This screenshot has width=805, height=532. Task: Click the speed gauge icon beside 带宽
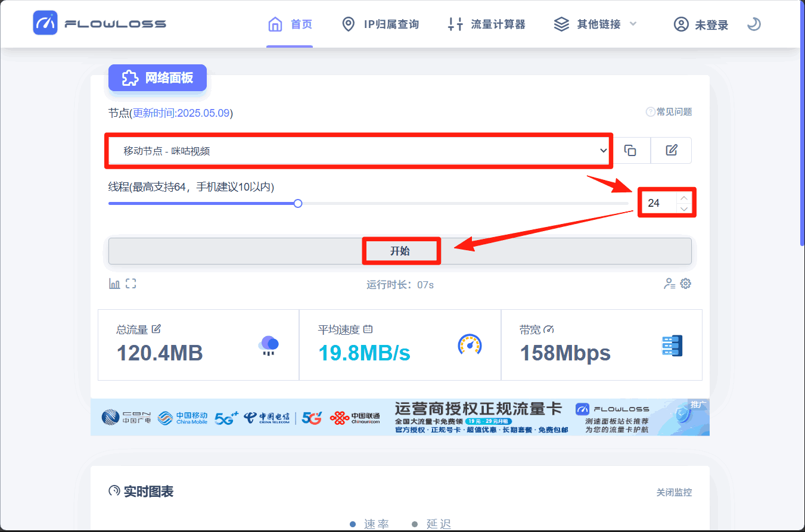coord(549,329)
